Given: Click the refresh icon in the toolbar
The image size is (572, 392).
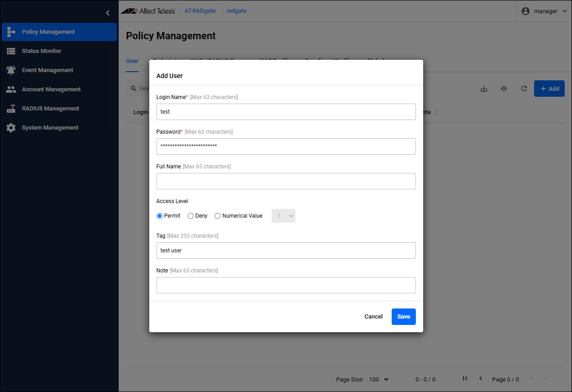Looking at the screenshot, I should point(524,89).
